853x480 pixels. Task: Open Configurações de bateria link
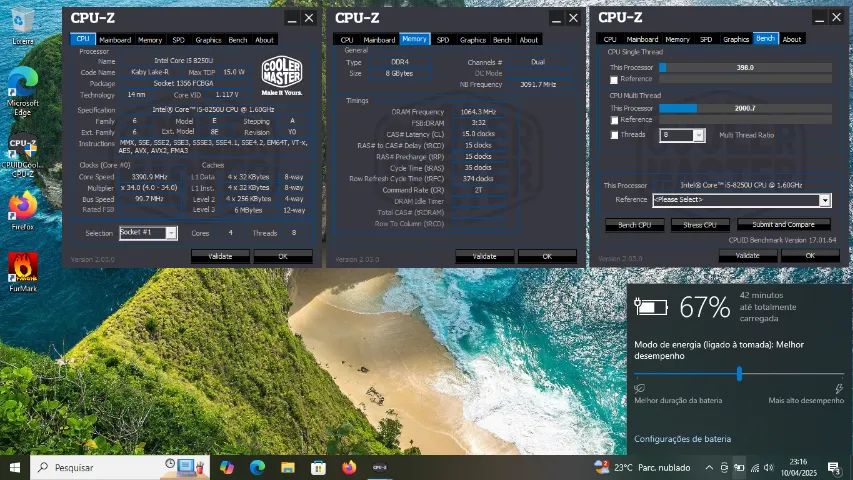[682, 439]
